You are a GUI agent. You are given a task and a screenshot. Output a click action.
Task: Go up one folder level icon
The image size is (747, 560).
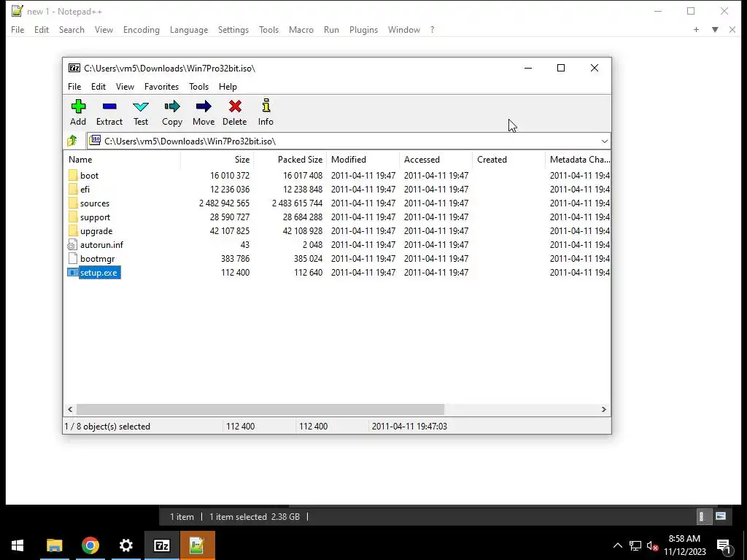[x=72, y=141]
